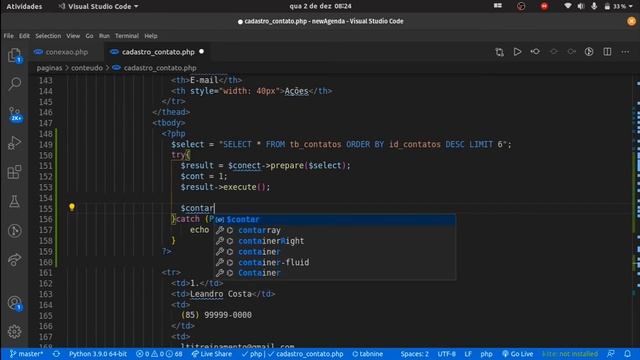Open Source Control view with 2K+ badge
Viewport: 640px width, 360px height.
(15, 114)
